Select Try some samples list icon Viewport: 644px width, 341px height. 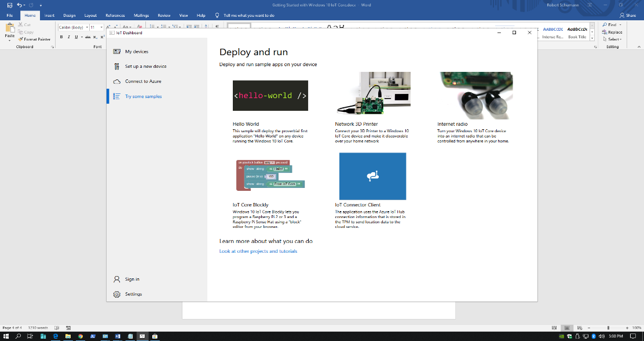[116, 97]
